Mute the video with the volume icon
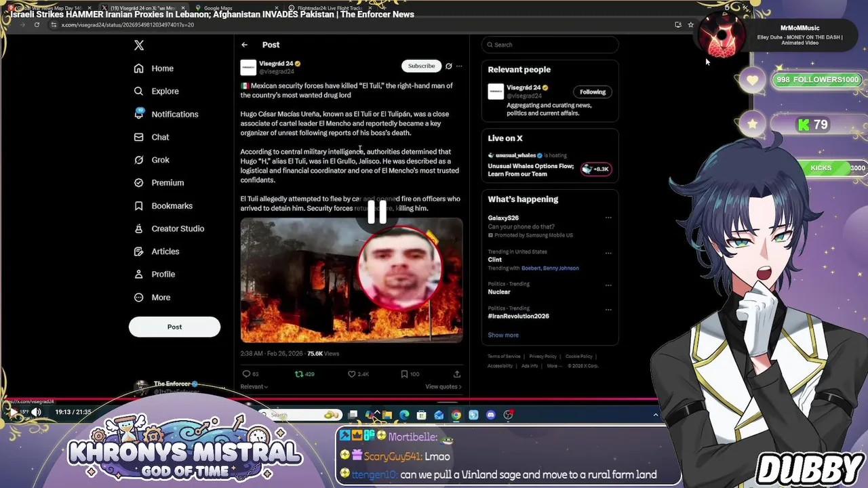The image size is (868, 488). click(36, 411)
